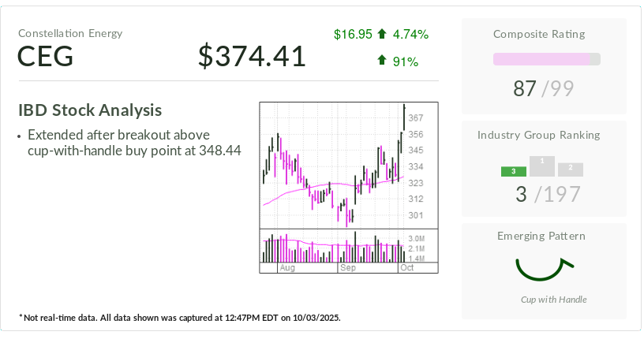The width and height of the screenshot is (644, 339).
Task: Click the Industry Group Ranking podium icon
Action: 542,166
